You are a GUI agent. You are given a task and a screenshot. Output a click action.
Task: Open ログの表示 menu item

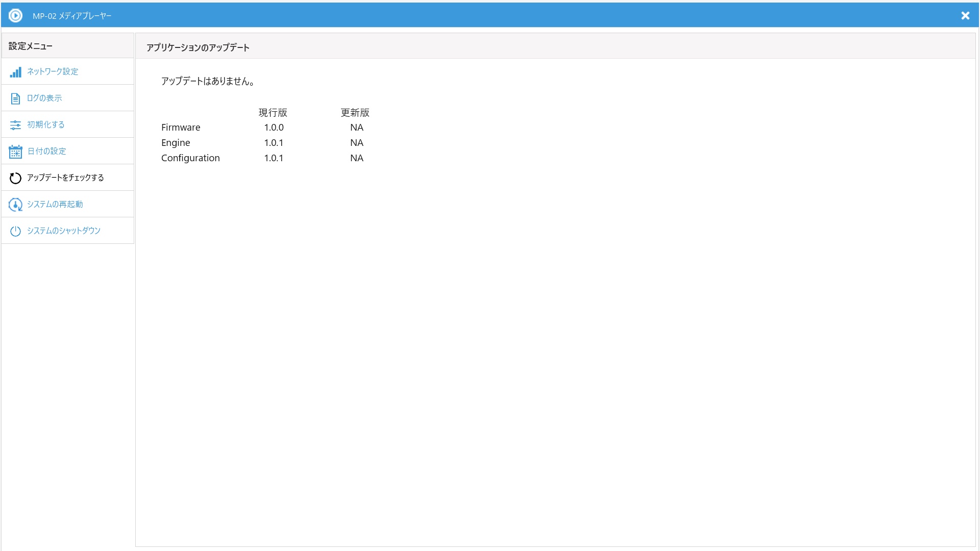tap(44, 98)
